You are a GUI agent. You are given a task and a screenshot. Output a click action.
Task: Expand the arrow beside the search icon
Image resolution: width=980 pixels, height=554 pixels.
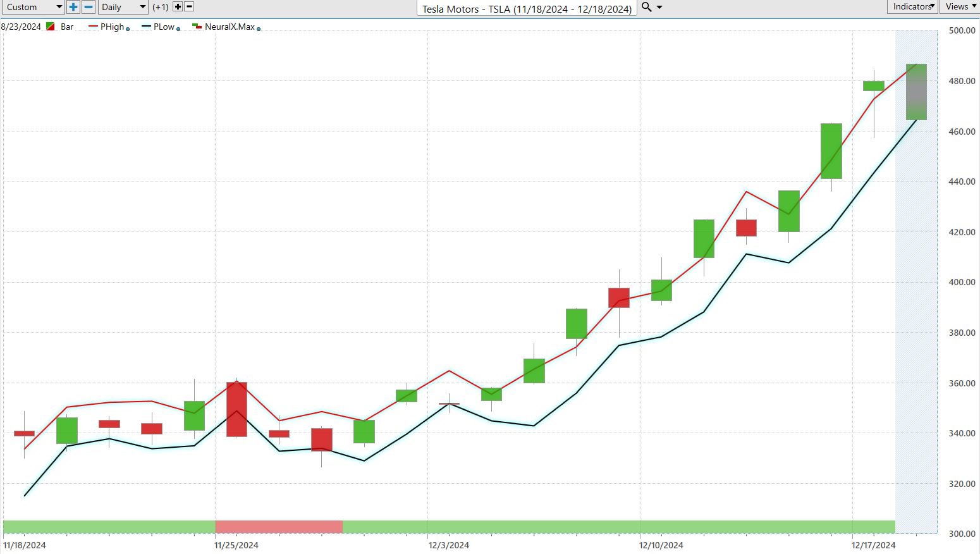click(x=659, y=7)
